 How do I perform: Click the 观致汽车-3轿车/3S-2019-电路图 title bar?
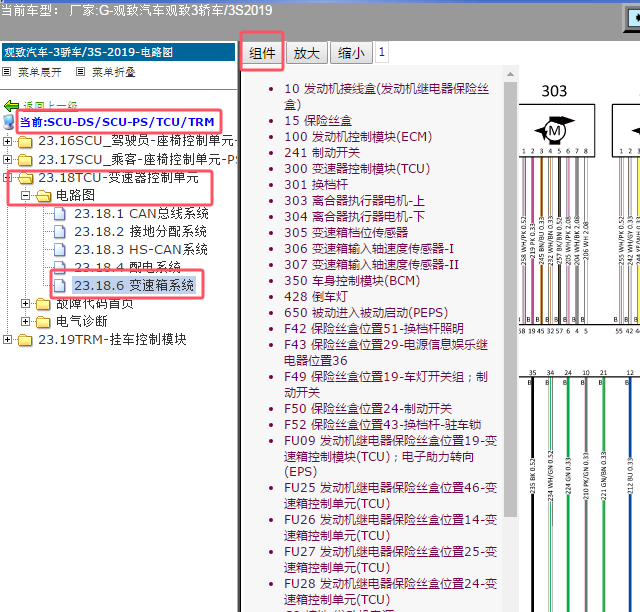point(118,52)
